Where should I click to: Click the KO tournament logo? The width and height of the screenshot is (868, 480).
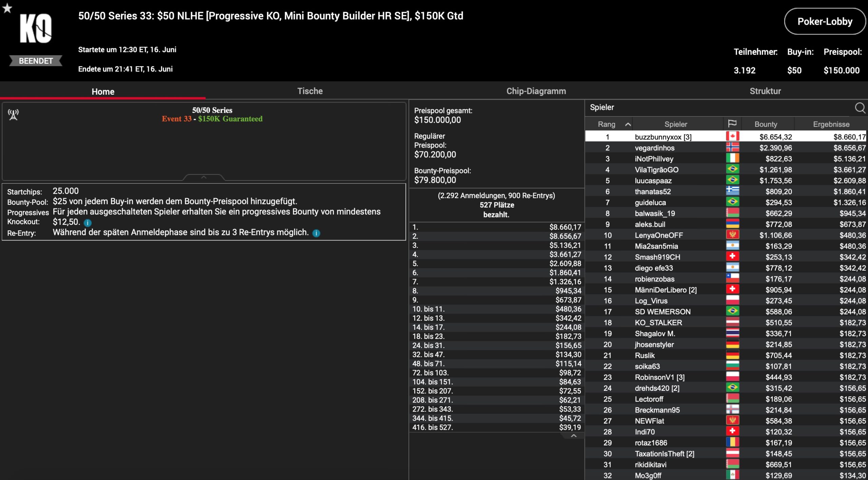[36, 28]
